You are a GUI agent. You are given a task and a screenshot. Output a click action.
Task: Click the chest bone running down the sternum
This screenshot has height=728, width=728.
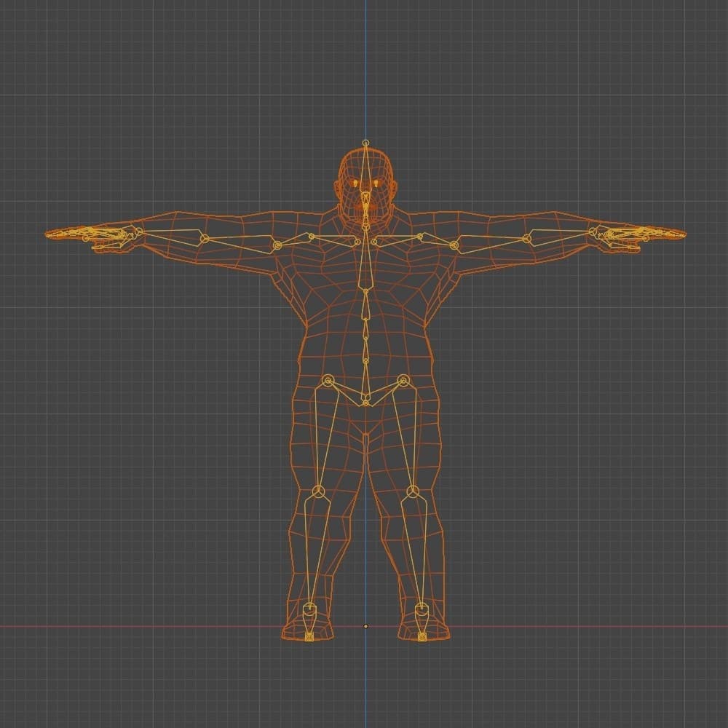pyautogui.click(x=366, y=258)
